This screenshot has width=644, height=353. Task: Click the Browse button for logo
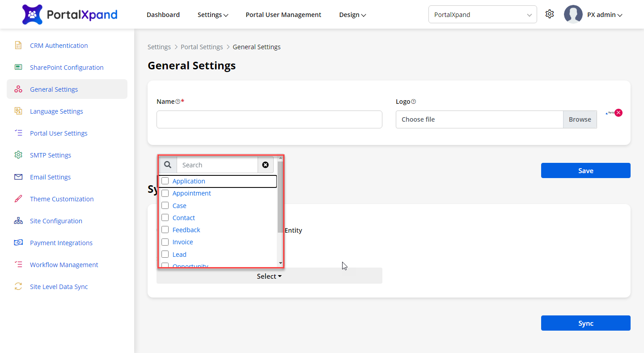[580, 119]
